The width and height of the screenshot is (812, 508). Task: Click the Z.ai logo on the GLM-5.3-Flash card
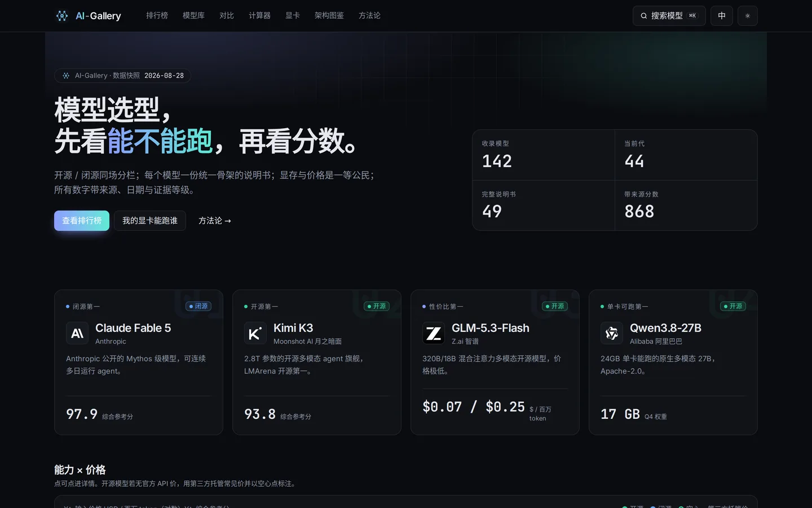click(434, 334)
